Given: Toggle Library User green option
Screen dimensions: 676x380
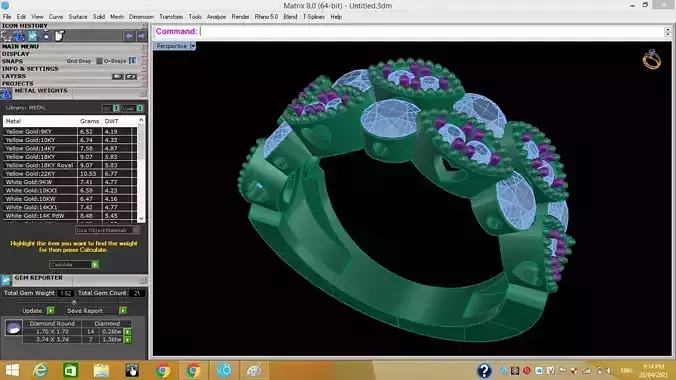Looking at the screenshot, I should click(140, 108).
